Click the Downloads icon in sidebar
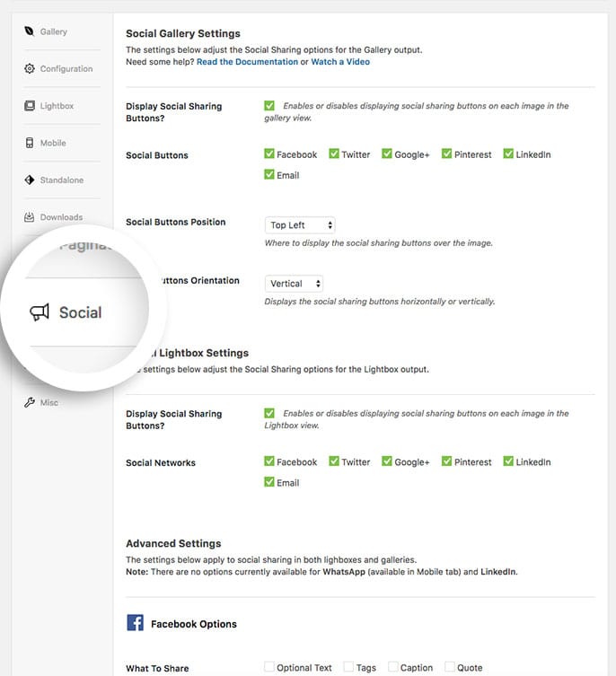The height and width of the screenshot is (676, 616). click(29, 217)
